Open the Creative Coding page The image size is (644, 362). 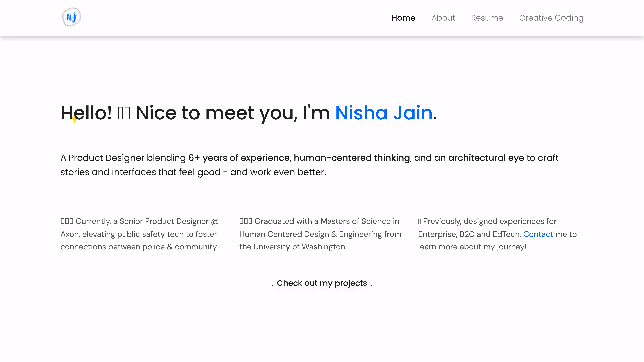[551, 18]
